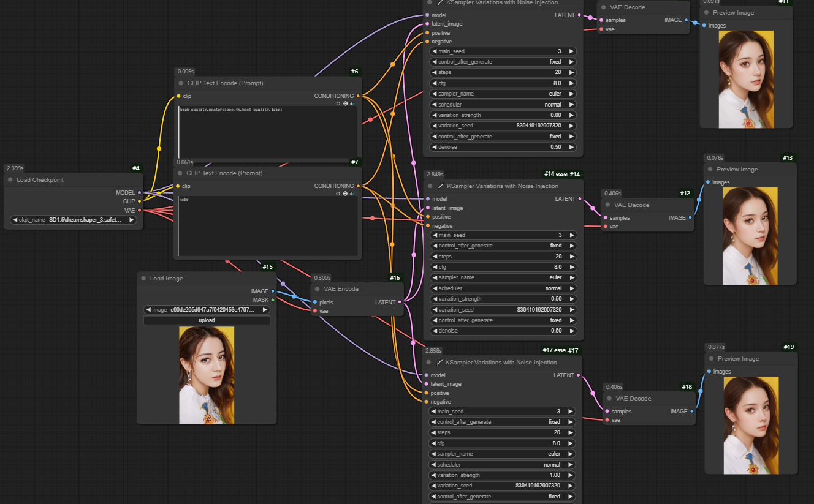Viewport: 814px width, 504px height.
Task: Click the KSampler Variations #14 node title
Action: coord(503,186)
